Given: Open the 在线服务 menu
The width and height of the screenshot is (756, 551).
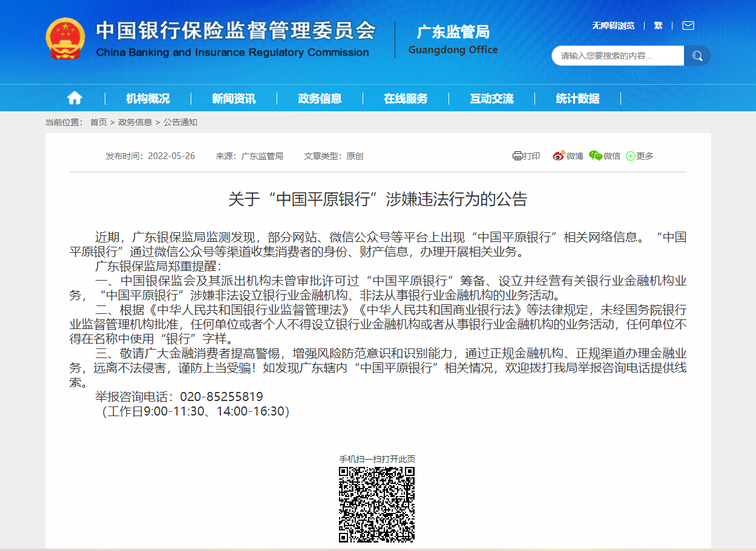Looking at the screenshot, I should (x=406, y=99).
